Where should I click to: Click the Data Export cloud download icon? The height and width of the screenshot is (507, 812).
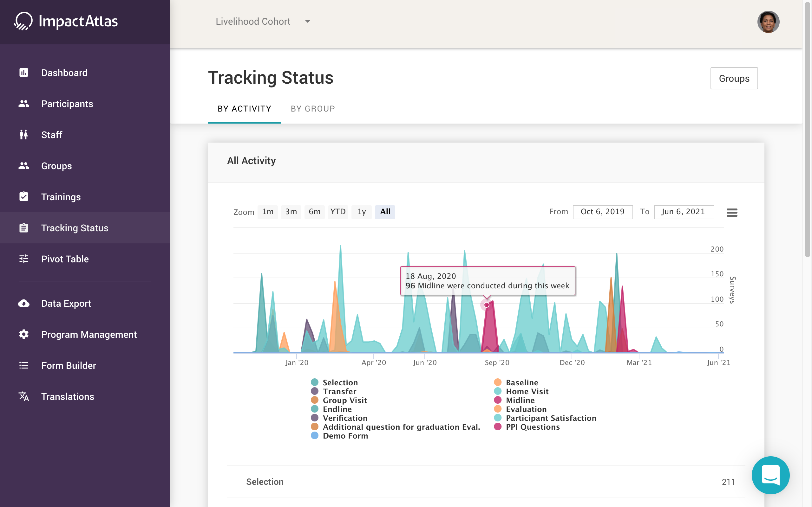[23, 303]
